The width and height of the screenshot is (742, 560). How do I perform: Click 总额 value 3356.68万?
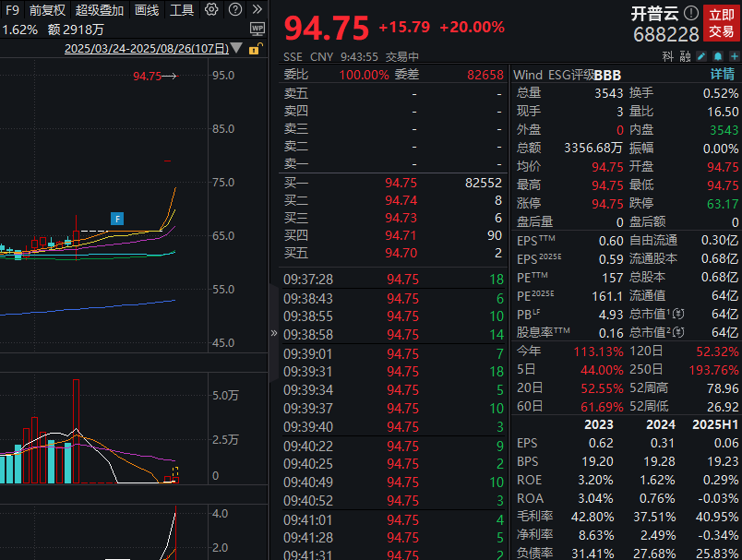click(592, 148)
